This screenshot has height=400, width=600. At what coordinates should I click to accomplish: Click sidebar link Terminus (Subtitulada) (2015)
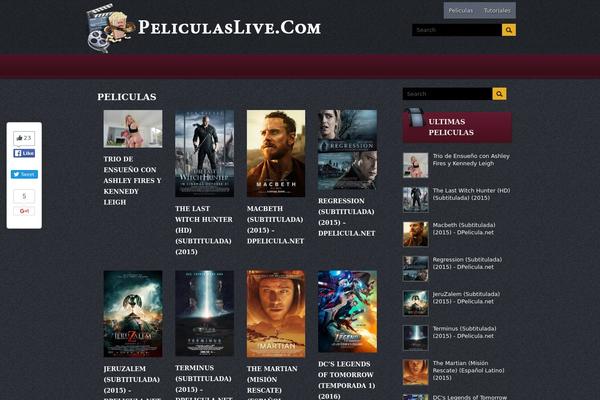point(465,332)
